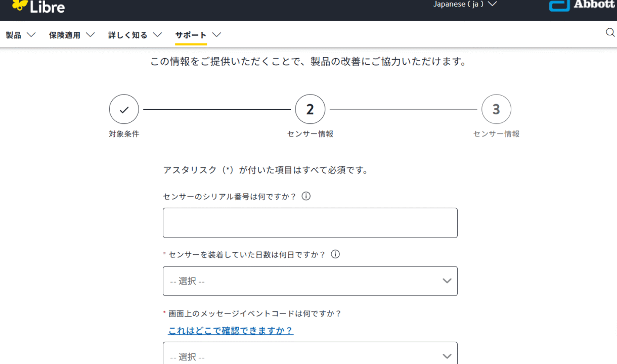The image size is (617, 364).
Task: Click info icon beside days worn question
Action: [x=335, y=254]
